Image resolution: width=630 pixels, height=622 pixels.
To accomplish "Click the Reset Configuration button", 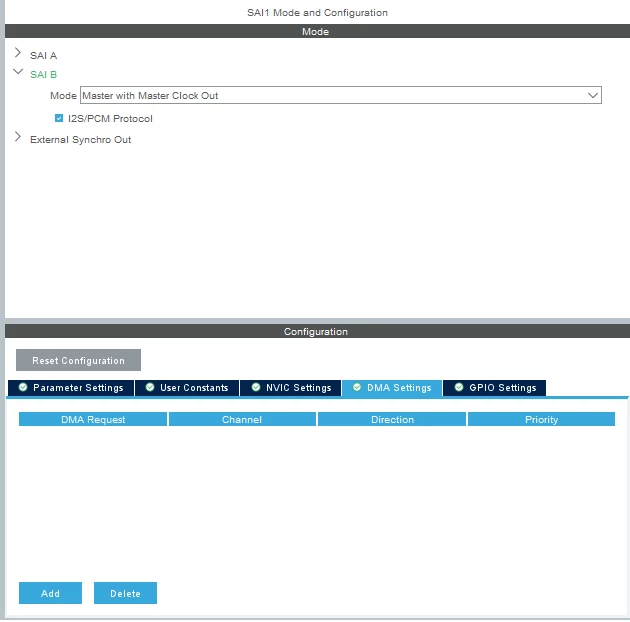I will [x=78, y=360].
